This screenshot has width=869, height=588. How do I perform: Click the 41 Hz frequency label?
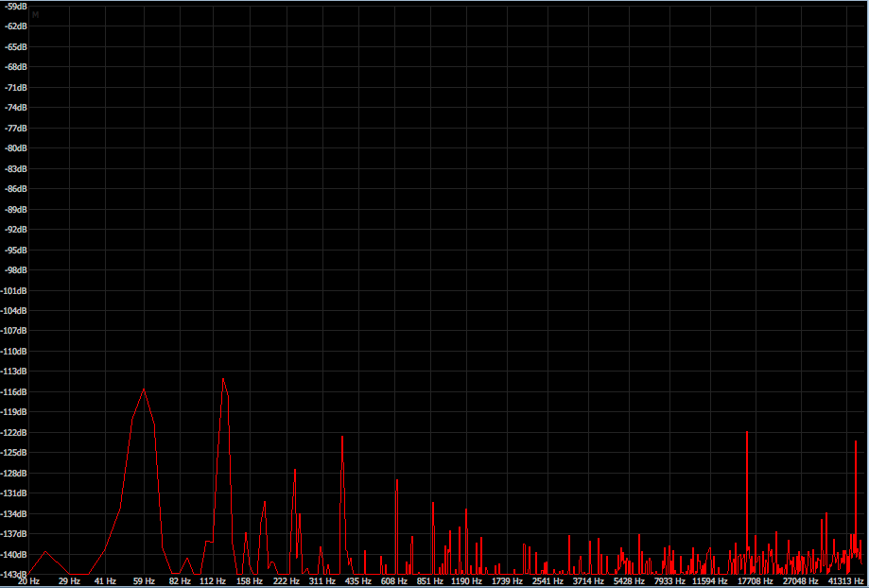pyautogui.click(x=105, y=581)
